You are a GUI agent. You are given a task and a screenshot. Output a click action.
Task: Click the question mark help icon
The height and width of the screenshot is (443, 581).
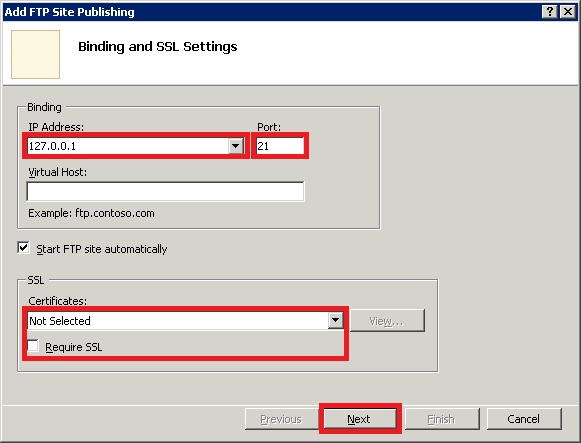click(x=550, y=12)
